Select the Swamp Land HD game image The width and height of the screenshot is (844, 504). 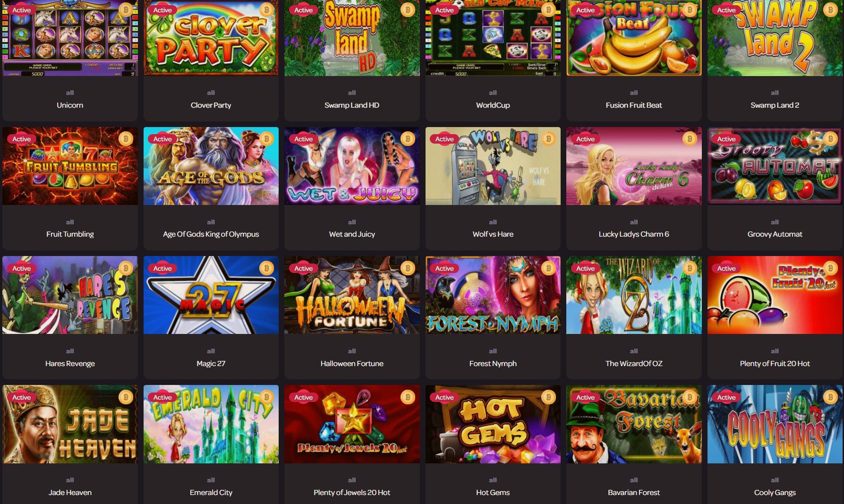(x=352, y=38)
